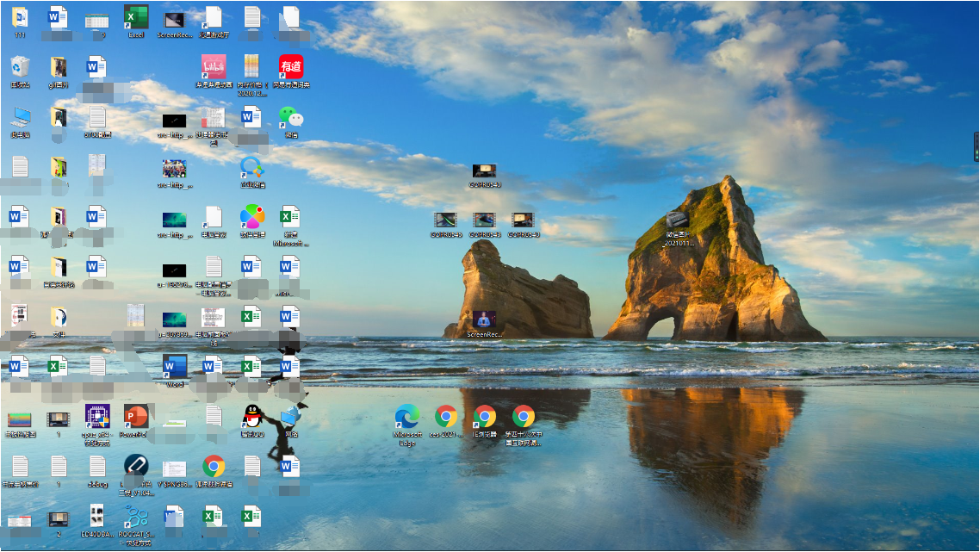Select the ScreenRec thumbnail in top row
This screenshot has width=980, height=552.
(x=175, y=18)
